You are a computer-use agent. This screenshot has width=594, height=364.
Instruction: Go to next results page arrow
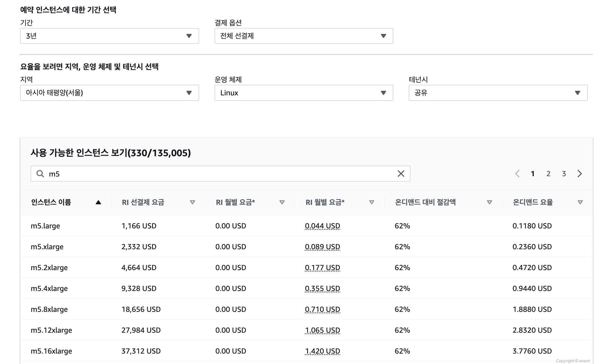click(579, 174)
